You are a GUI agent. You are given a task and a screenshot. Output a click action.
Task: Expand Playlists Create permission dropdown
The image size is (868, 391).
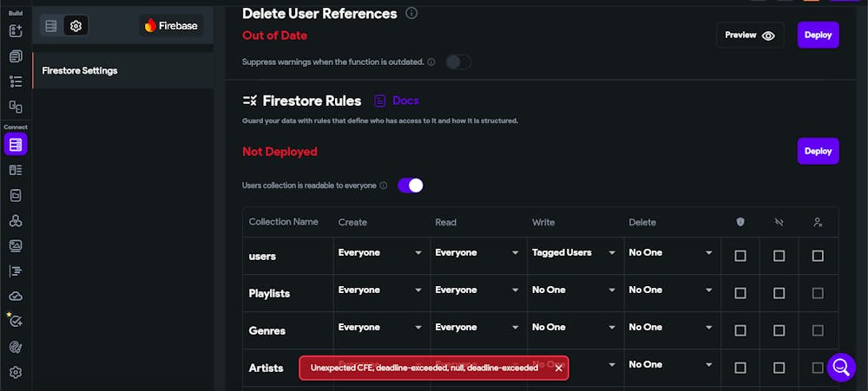(x=380, y=290)
